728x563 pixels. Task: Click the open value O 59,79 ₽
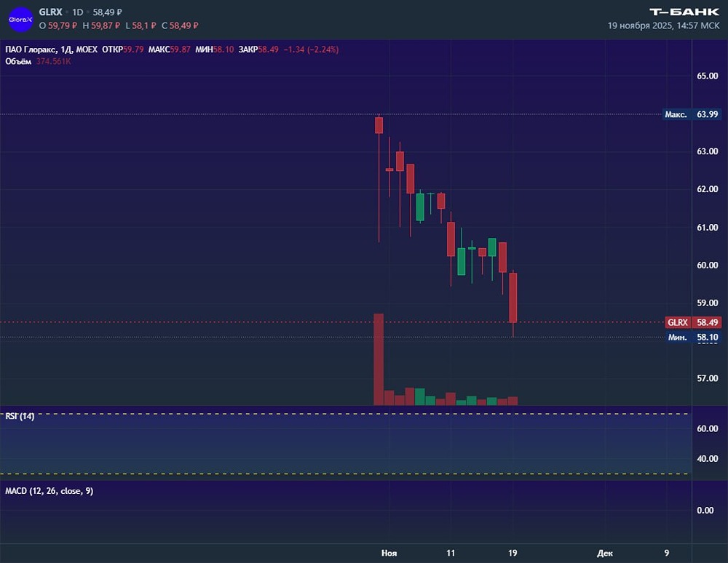(58, 26)
